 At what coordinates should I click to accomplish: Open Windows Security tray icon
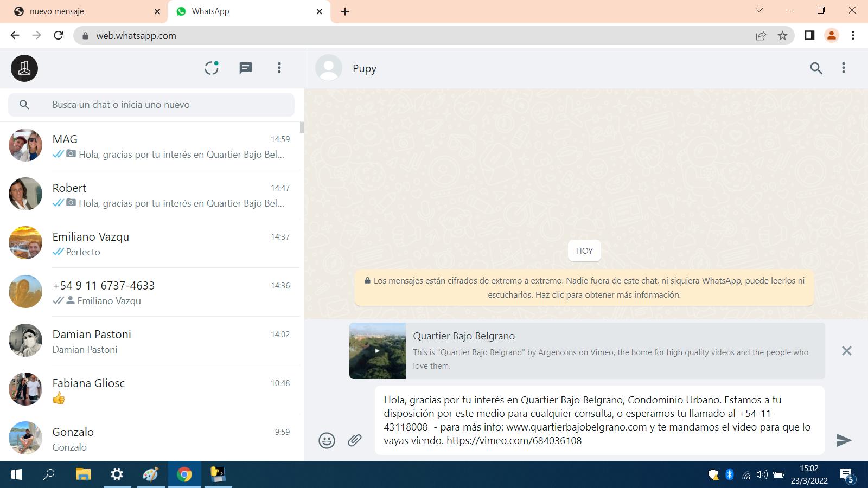pyautogui.click(x=713, y=475)
